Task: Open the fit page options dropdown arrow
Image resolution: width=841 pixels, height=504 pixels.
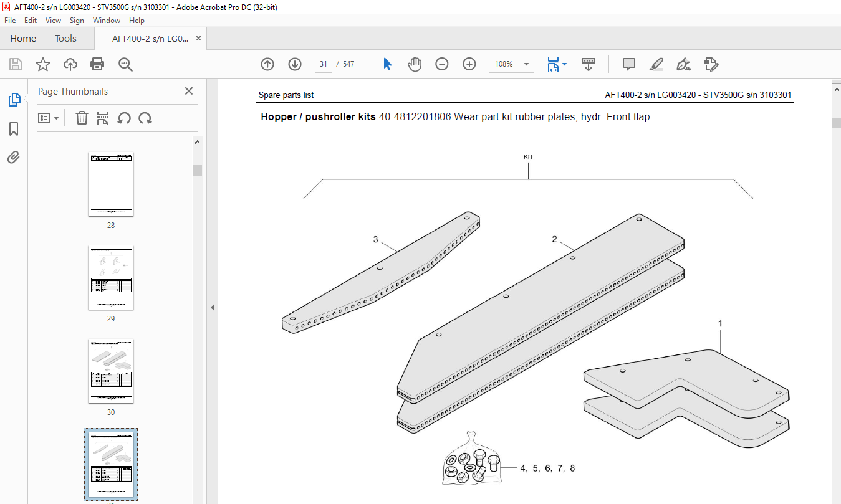Action: point(565,64)
